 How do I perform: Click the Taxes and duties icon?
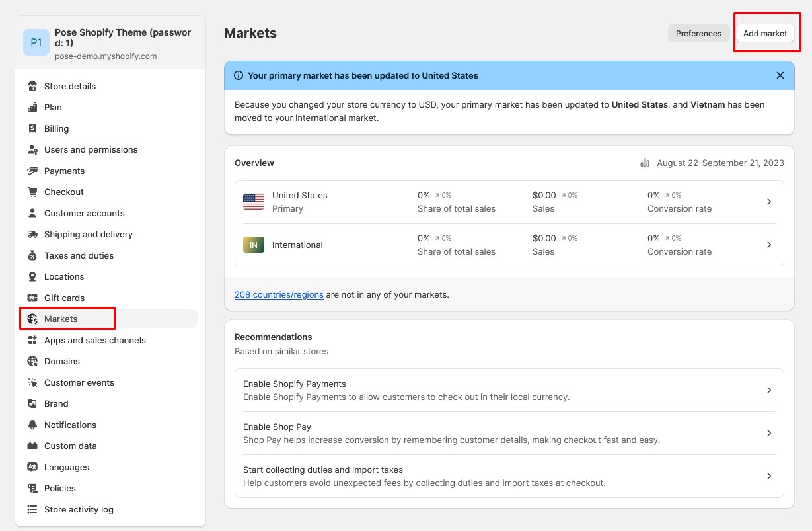click(32, 255)
